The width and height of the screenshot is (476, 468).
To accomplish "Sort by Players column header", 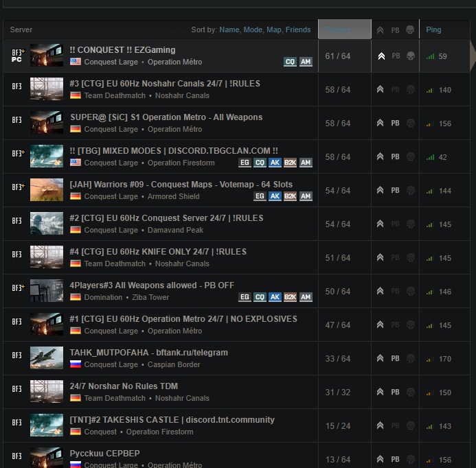I will click(x=345, y=30).
